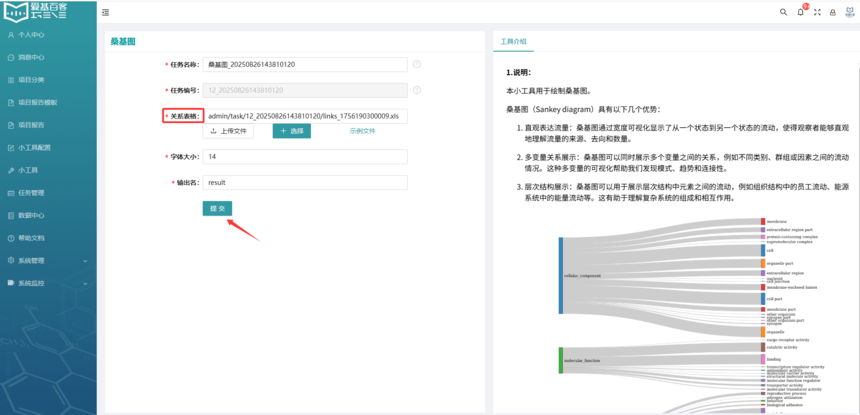The width and height of the screenshot is (860, 415).
Task: Expand the 系统监控 submenu chevron
Action: coord(85,283)
